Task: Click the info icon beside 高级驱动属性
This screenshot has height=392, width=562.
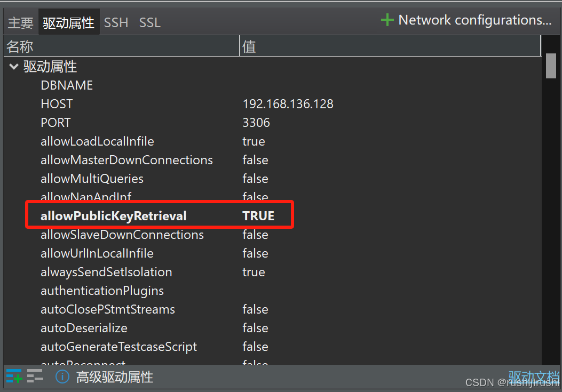Action: (x=62, y=377)
